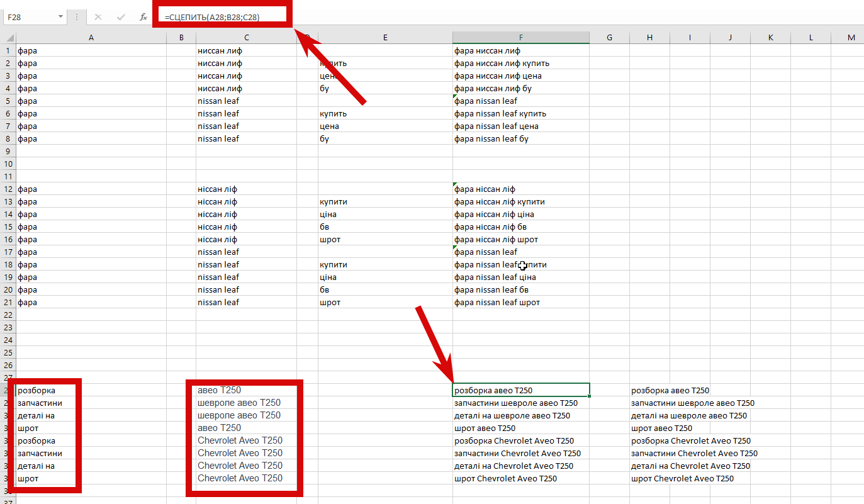Click "шрот авео T250" in column H
This screenshot has width=864, height=504.
point(660,428)
